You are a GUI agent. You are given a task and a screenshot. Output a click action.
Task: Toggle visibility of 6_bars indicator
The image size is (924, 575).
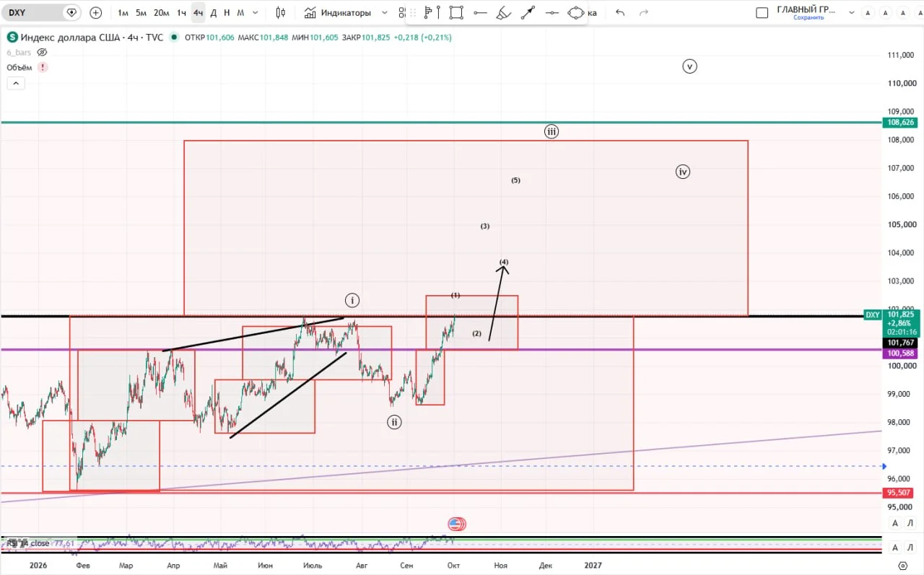click(42, 53)
